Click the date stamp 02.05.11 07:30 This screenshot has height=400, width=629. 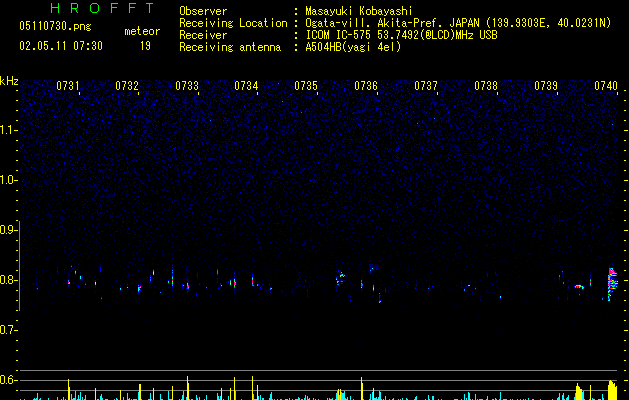[61, 46]
